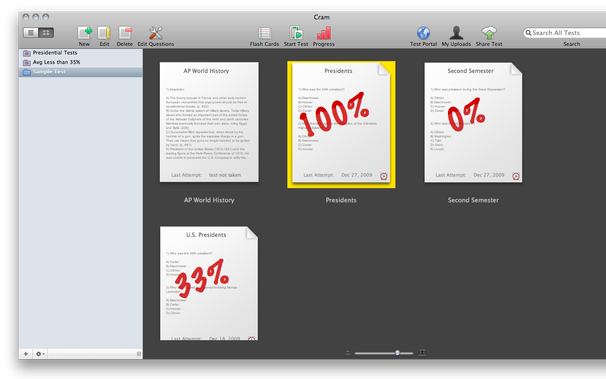Start Test for selected item
This screenshot has width=606, height=379.
296,33
